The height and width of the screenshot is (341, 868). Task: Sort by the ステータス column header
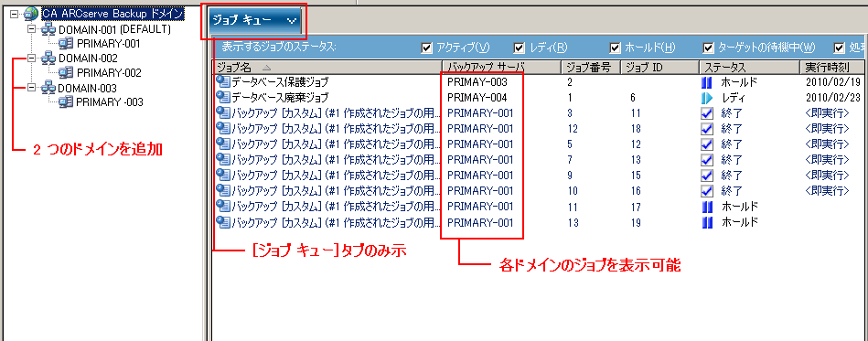click(x=749, y=68)
